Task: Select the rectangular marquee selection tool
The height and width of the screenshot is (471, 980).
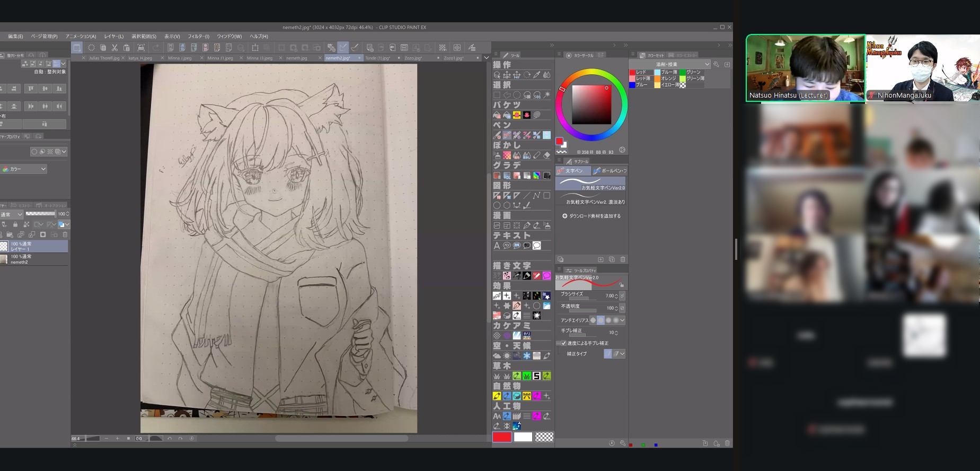Action: tap(497, 95)
